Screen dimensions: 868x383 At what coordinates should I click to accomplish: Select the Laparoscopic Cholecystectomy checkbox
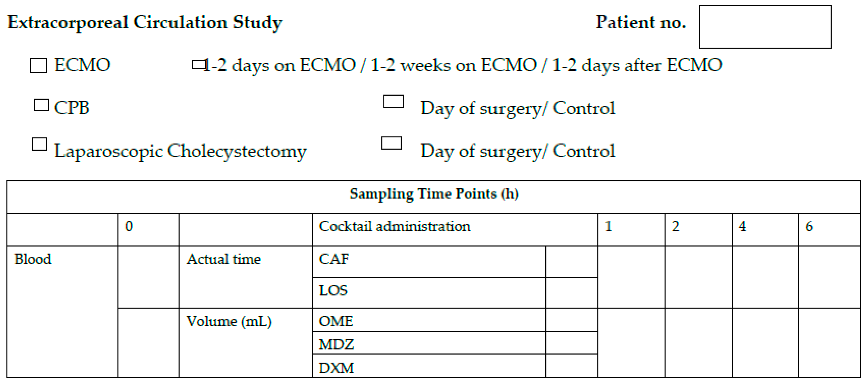click(39, 144)
